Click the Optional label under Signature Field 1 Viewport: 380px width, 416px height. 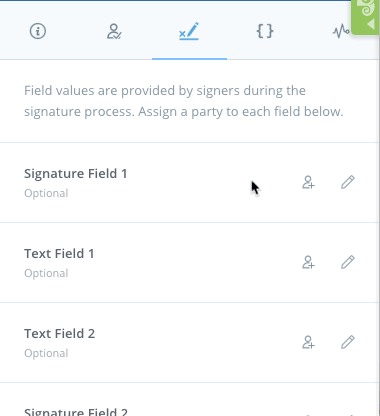pos(46,193)
